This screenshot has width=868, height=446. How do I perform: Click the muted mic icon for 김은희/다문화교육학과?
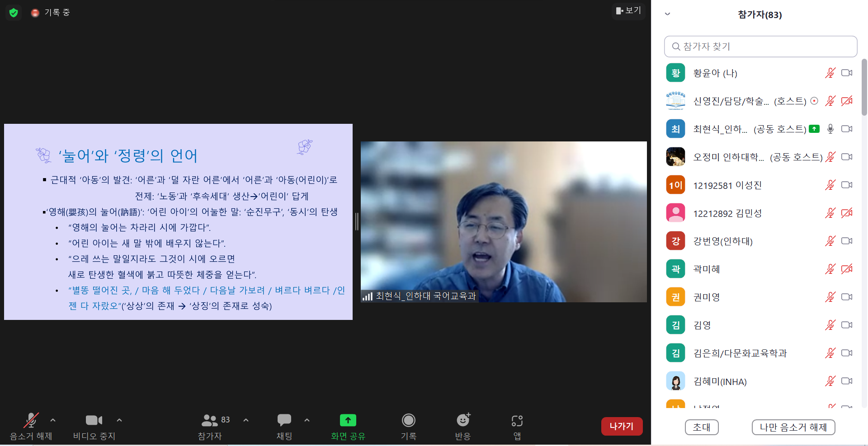(x=830, y=353)
